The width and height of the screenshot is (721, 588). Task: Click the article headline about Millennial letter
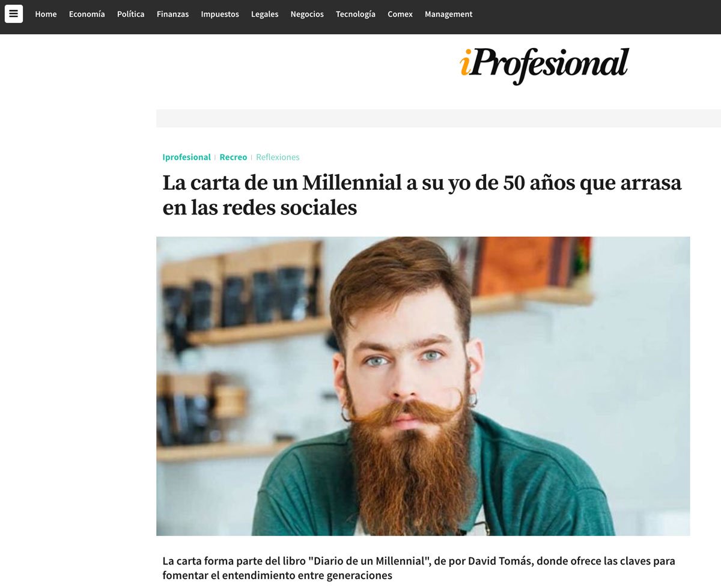(422, 195)
